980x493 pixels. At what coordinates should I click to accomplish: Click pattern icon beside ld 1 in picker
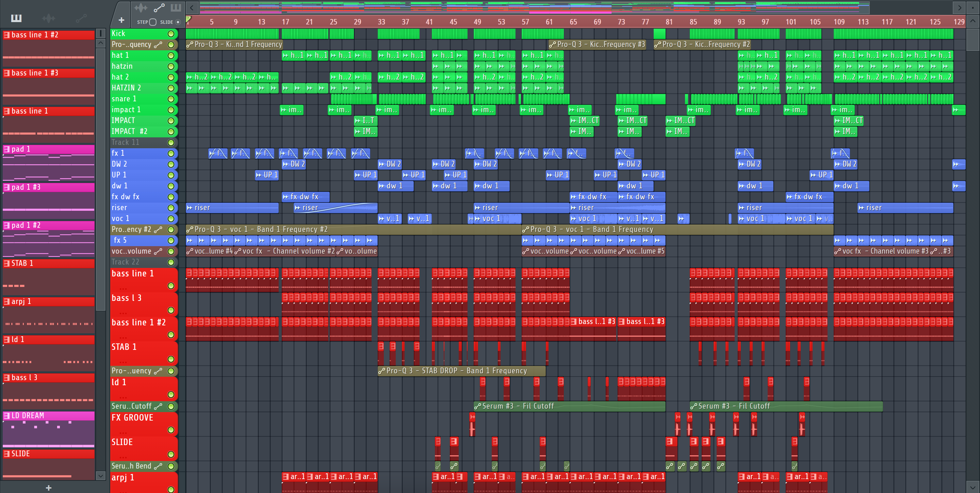pyautogui.click(x=6, y=339)
